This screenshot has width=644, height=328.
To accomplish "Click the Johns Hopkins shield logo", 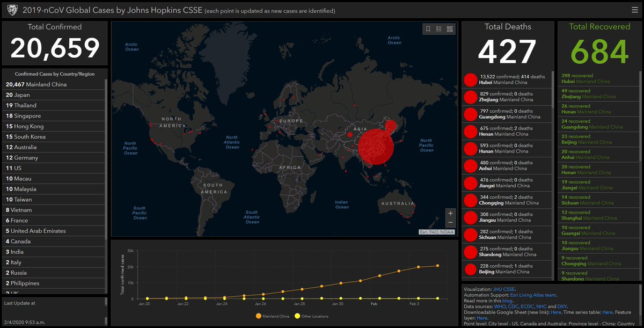I will pyautogui.click(x=12, y=10).
